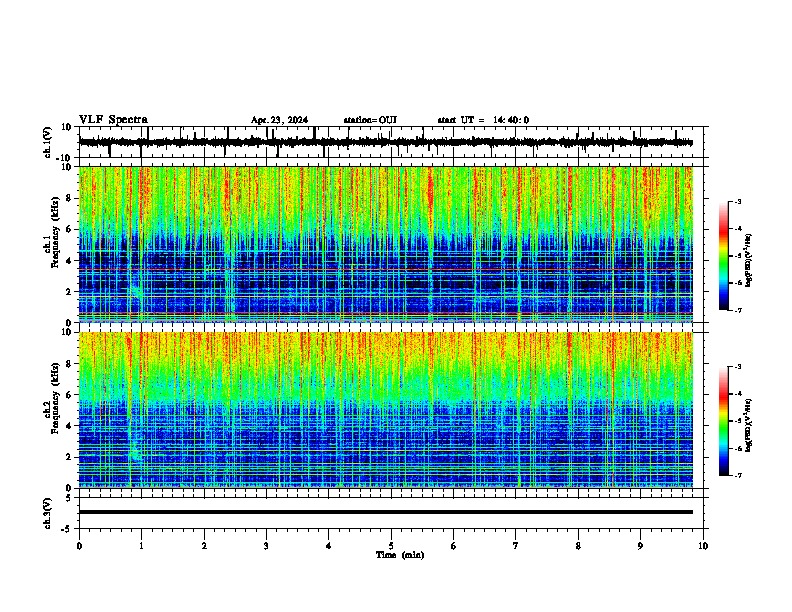This screenshot has width=792, height=612.
Task: Click the ch.2 spectrogram panel
Action: click(385, 410)
